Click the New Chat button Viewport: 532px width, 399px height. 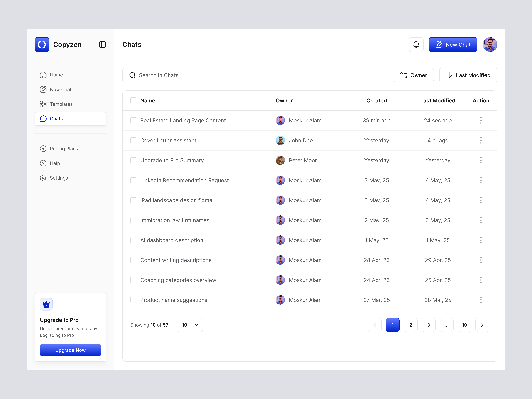tap(453, 44)
